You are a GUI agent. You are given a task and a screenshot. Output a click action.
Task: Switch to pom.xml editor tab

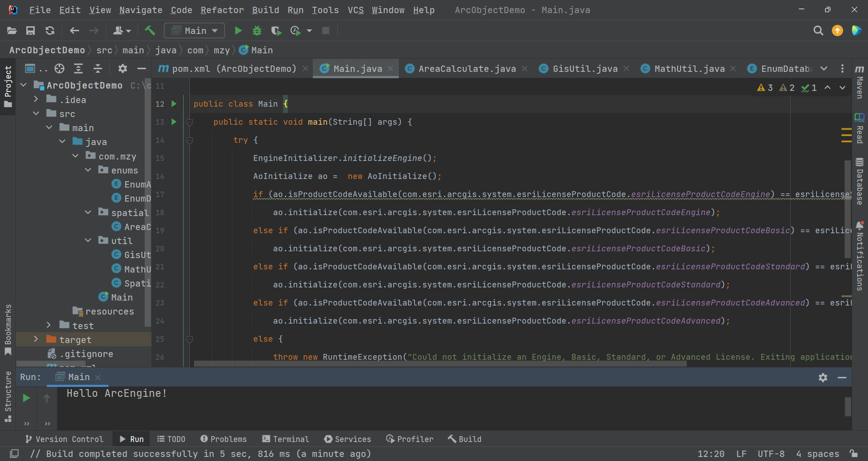point(232,69)
